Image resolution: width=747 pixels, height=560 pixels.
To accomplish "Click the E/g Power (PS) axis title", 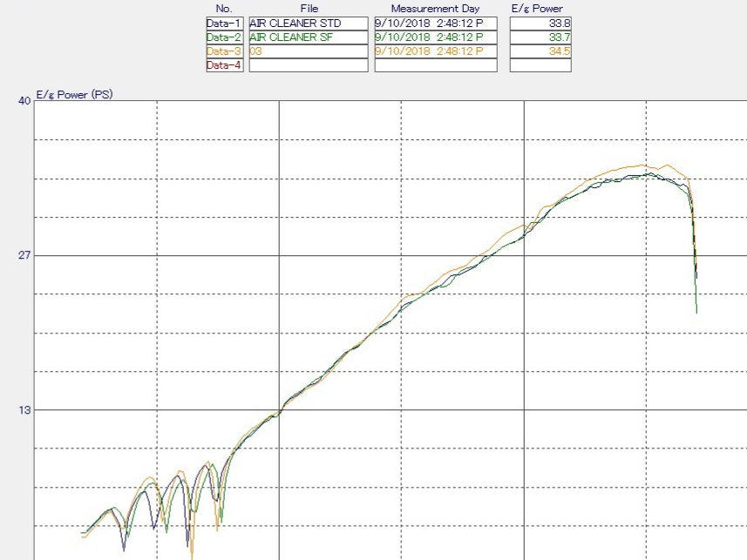I will point(74,94).
